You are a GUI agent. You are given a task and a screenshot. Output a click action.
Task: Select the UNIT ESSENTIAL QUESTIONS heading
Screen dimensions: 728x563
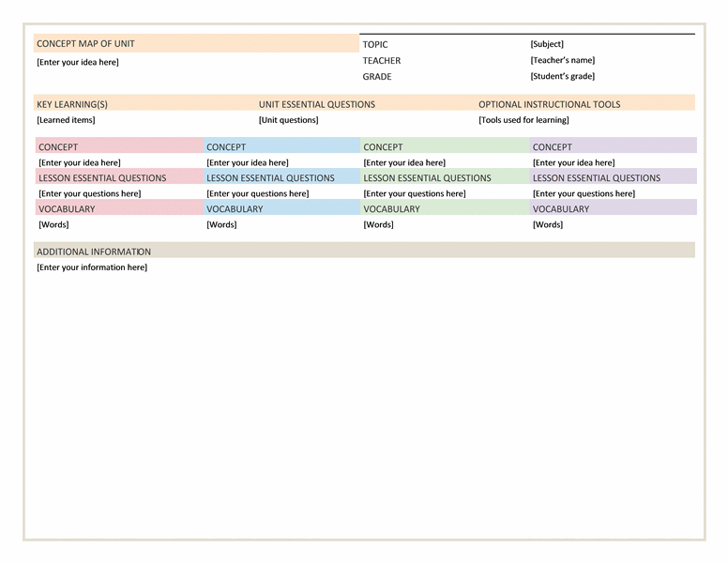click(316, 104)
